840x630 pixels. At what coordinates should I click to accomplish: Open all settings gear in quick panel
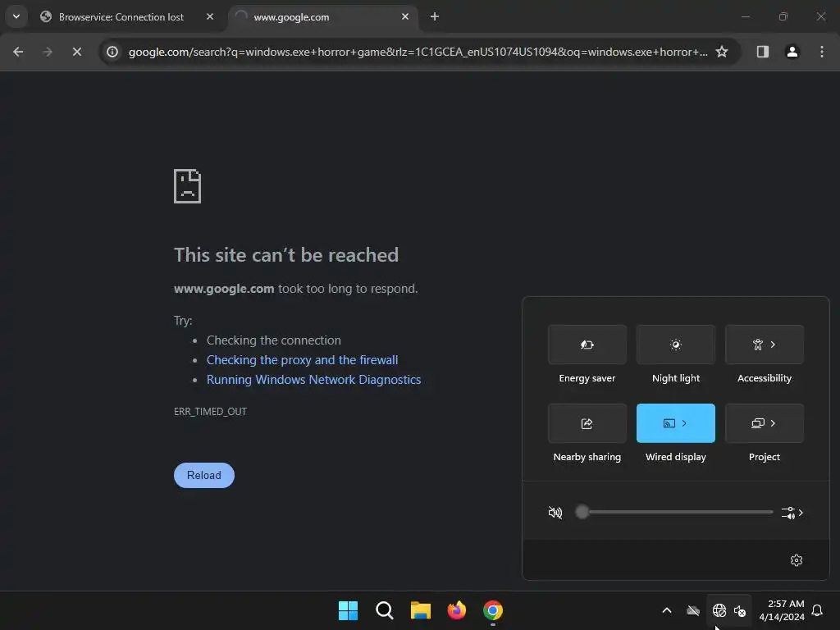(797, 560)
